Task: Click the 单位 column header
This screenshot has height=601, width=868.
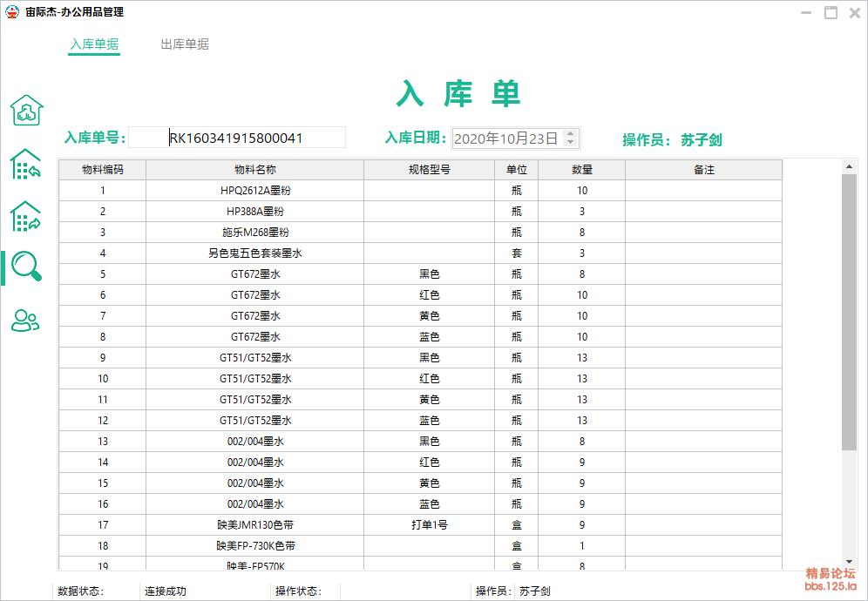Action: point(517,170)
